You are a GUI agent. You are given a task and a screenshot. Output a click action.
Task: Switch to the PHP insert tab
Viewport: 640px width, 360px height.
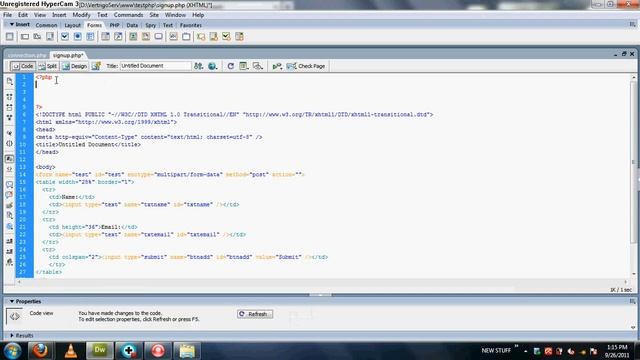(x=114, y=25)
